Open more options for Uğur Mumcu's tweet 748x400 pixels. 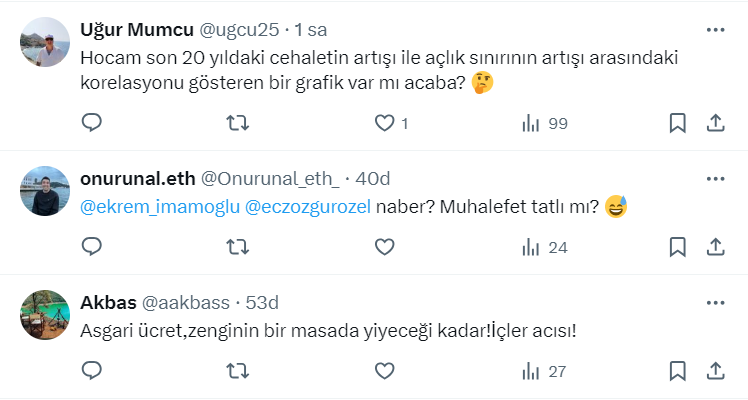714,29
